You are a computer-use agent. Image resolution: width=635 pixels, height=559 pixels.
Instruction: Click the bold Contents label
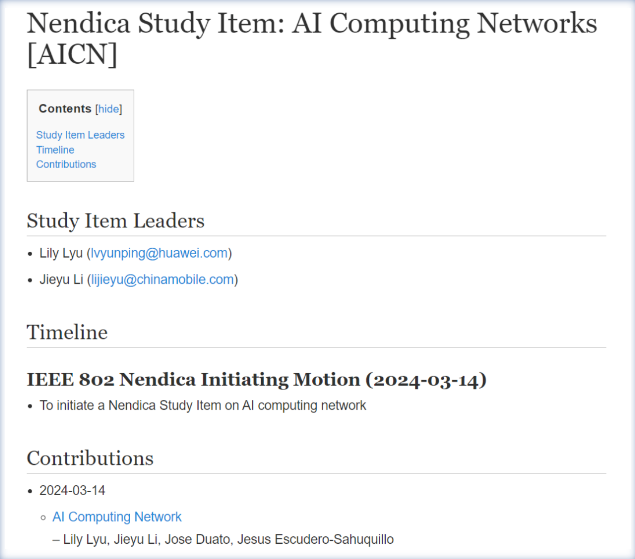65,109
